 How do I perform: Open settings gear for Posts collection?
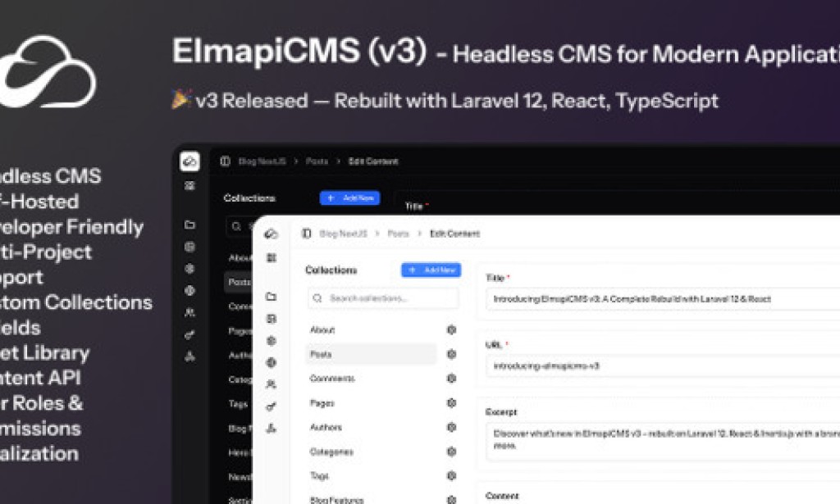point(452,354)
